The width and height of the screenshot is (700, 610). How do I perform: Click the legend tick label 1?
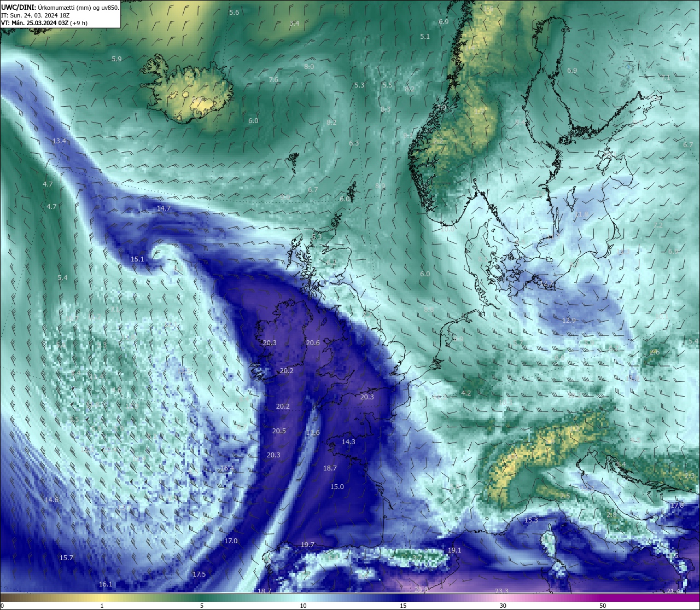pyautogui.click(x=102, y=606)
